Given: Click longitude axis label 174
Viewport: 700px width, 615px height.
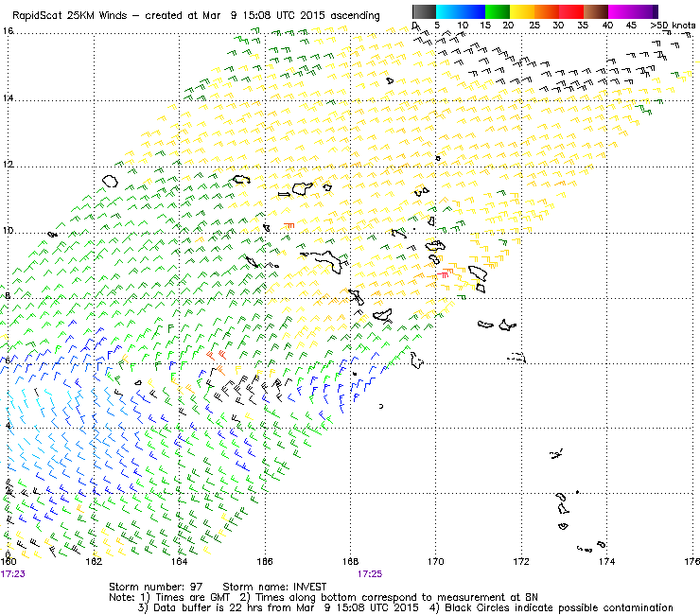Looking at the screenshot, I should 606,561.
